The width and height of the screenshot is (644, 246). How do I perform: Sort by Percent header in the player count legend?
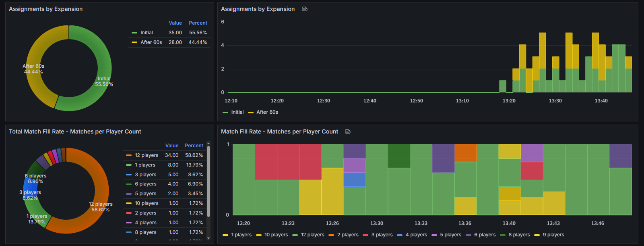pos(194,146)
